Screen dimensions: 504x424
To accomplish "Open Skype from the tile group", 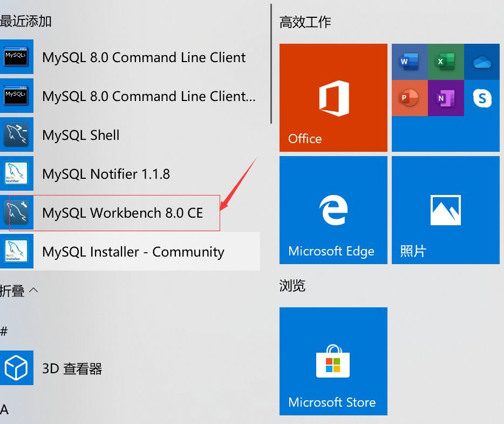I will (x=482, y=98).
